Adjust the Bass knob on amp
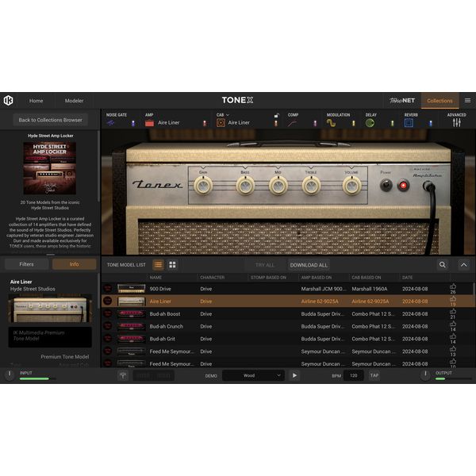476x476 pixels. point(245,186)
